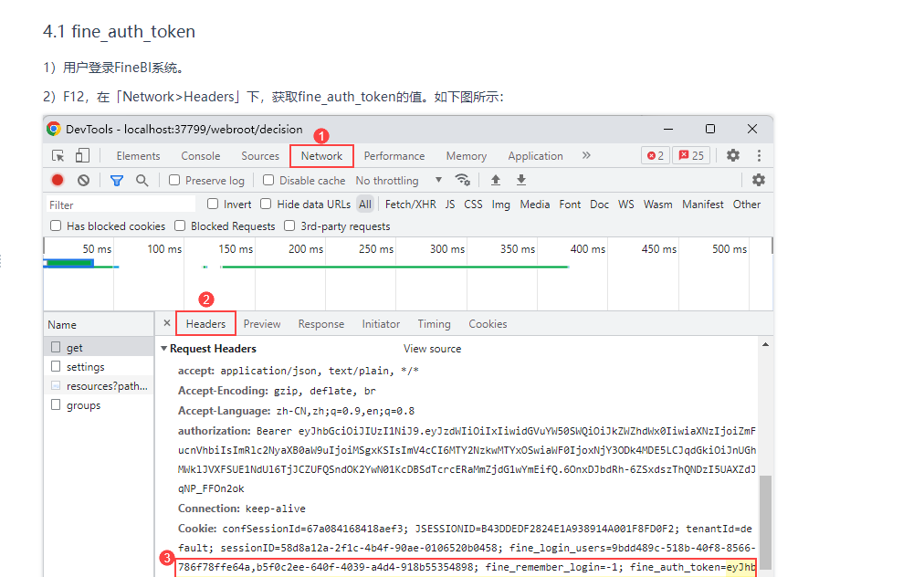Select the Response detail tab
Viewport: 924px width, 577px height.
click(321, 323)
